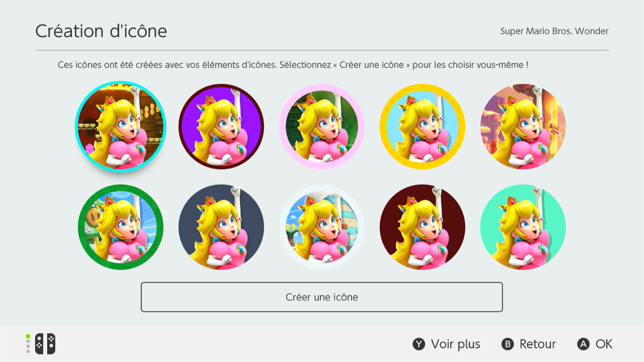
Task: Choose Peach icon with purple background
Action: [x=221, y=127]
